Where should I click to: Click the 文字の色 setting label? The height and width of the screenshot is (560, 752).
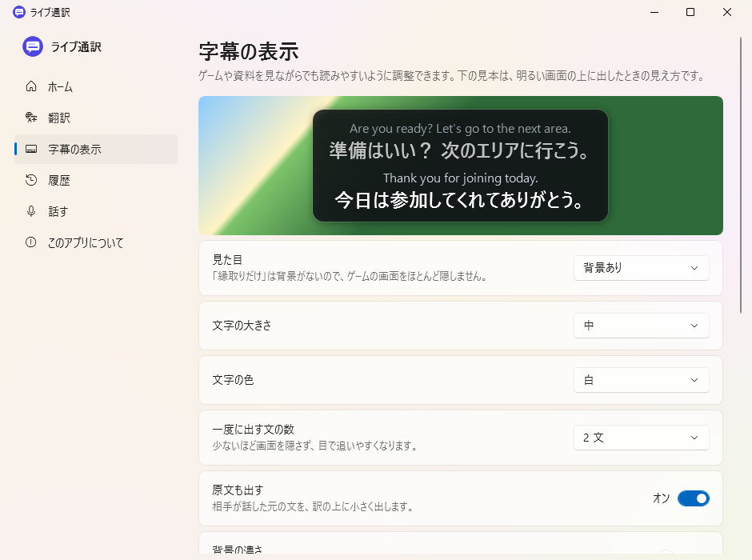coord(233,380)
